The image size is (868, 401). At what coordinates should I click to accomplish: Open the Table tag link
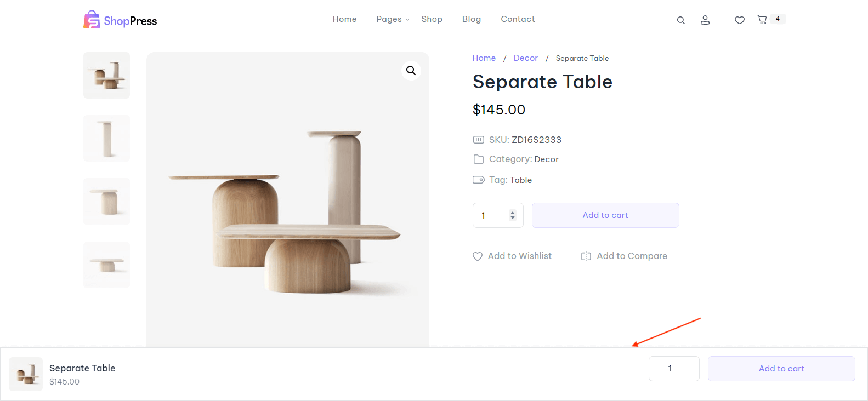tap(521, 180)
